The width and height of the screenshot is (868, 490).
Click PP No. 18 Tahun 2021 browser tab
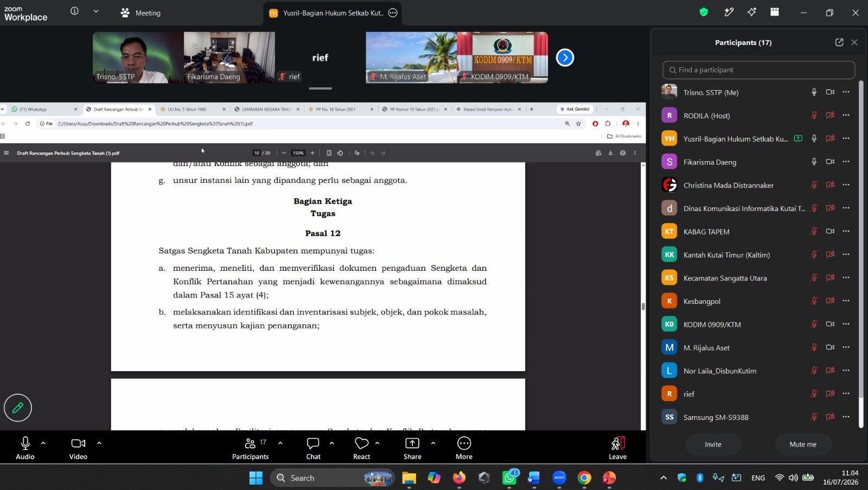click(x=340, y=109)
